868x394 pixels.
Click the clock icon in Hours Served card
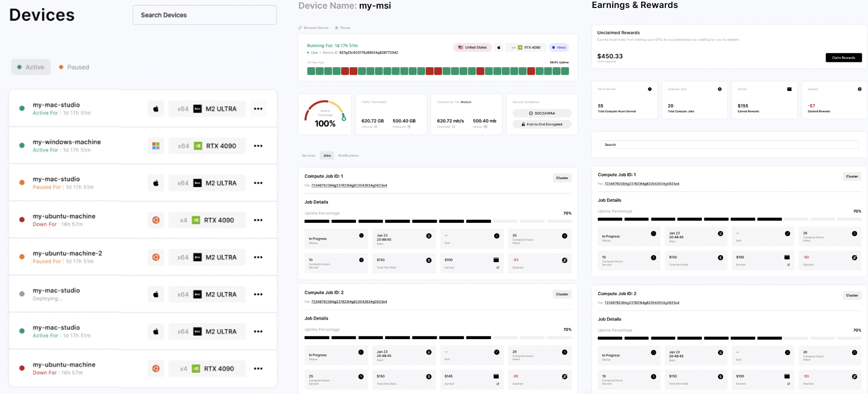coord(650,89)
